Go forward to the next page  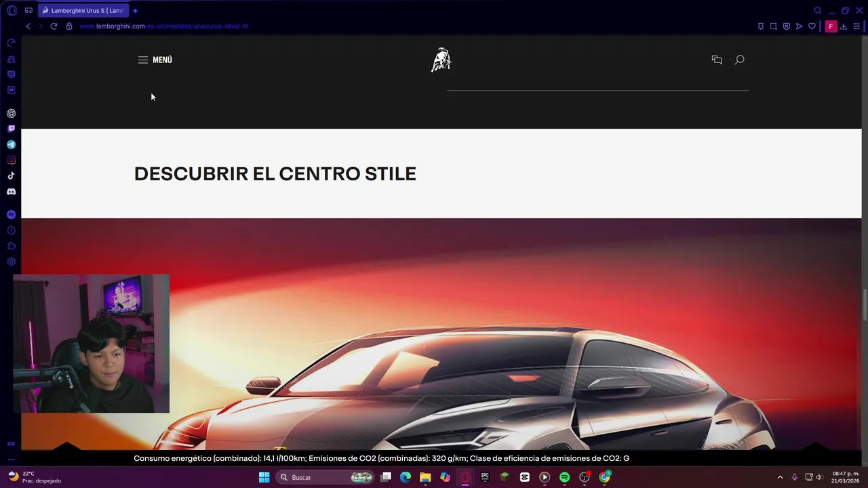[41, 26]
